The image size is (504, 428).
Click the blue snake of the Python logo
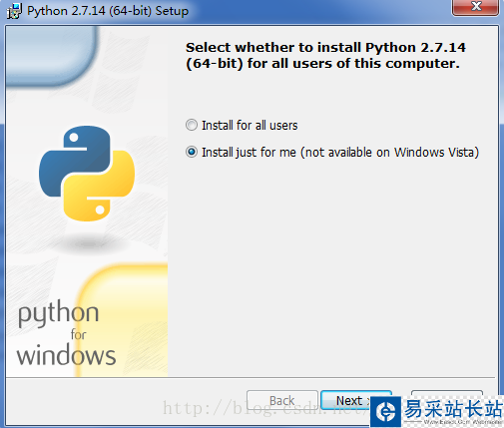point(74,162)
